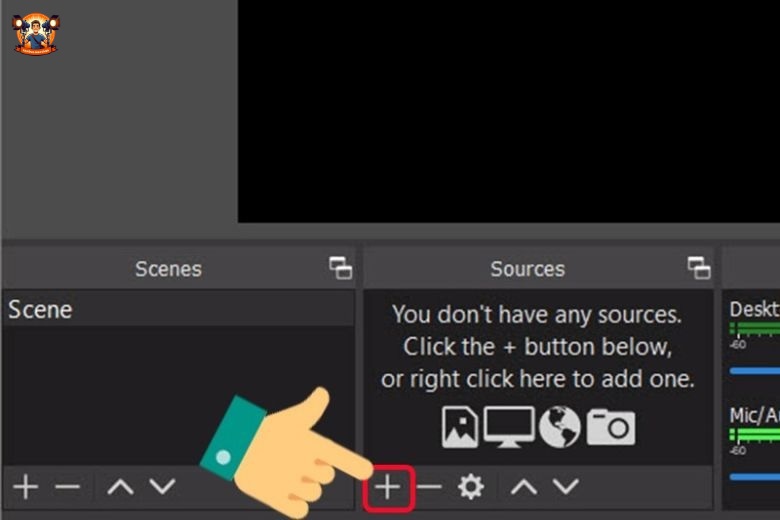Select the Scene entry in Scenes list
Viewport: 780px width, 520px height.
pos(179,310)
